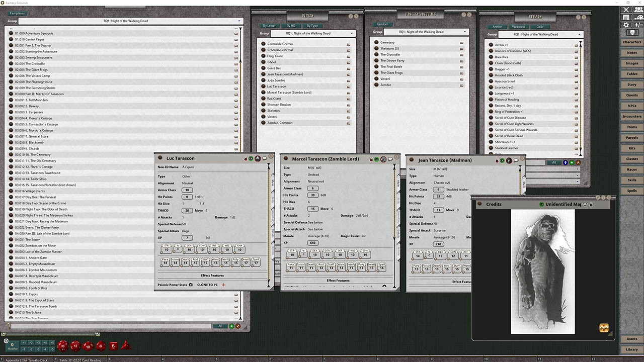Open the chat bubble icon on Luc Tarascon's sheet
The width and height of the screenshot is (644, 362).
coord(264,158)
